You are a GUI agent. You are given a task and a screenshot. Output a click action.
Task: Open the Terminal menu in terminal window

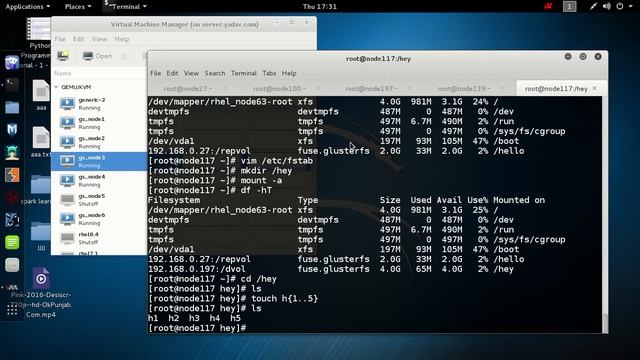tap(244, 73)
